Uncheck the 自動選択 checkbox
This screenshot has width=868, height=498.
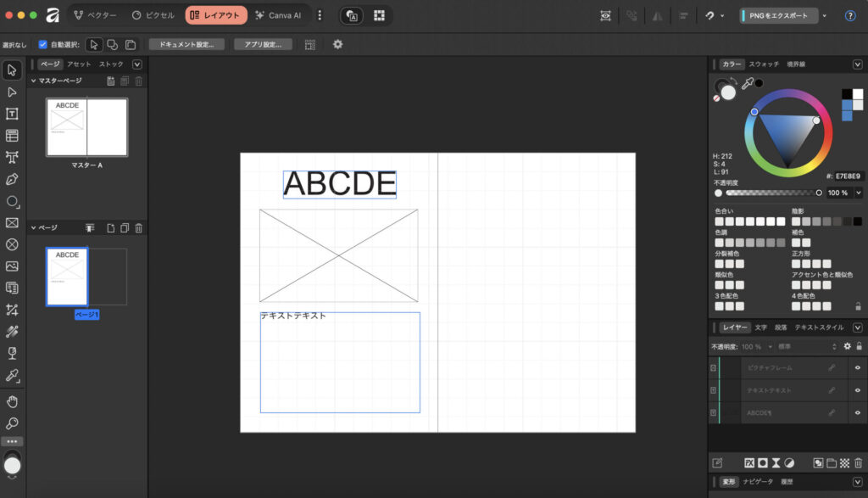click(x=43, y=44)
